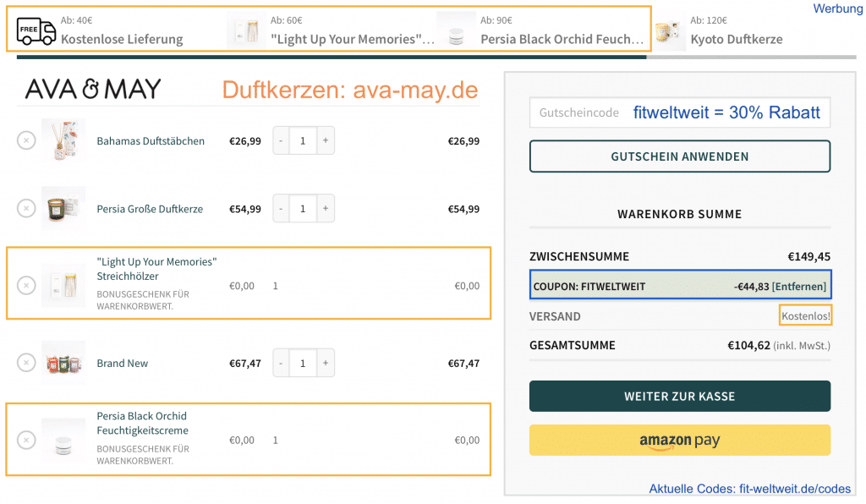Remove Persia Black Orchid Feuchtigkeitscreme gift
866x504 pixels.
coord(26,440)
